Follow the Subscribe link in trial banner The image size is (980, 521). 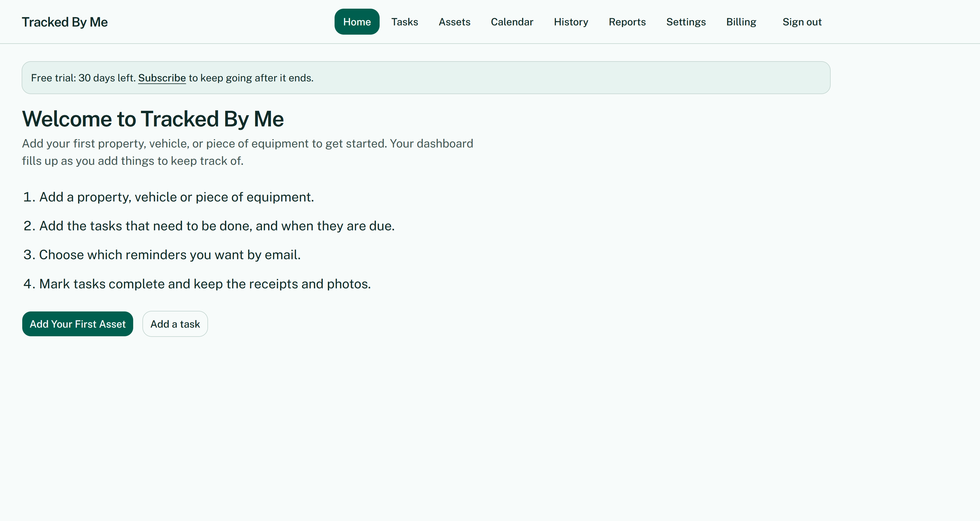(162, 78)
